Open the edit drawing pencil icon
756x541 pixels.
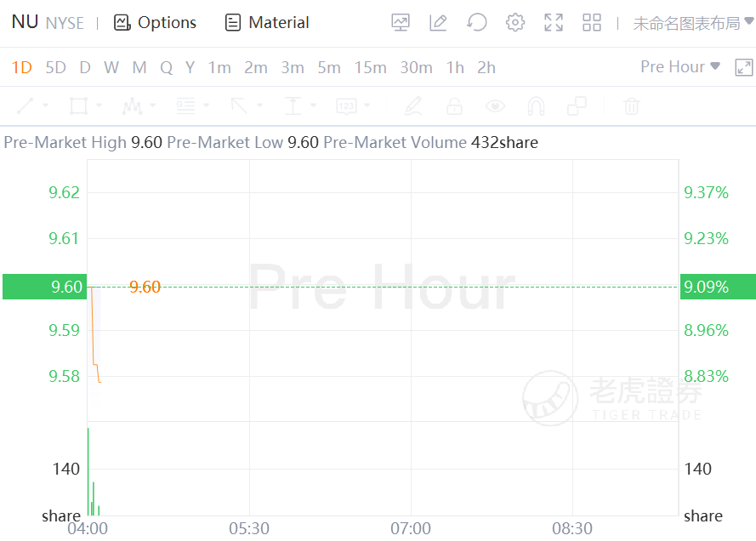pyautogui.click(x=439, y=23)
